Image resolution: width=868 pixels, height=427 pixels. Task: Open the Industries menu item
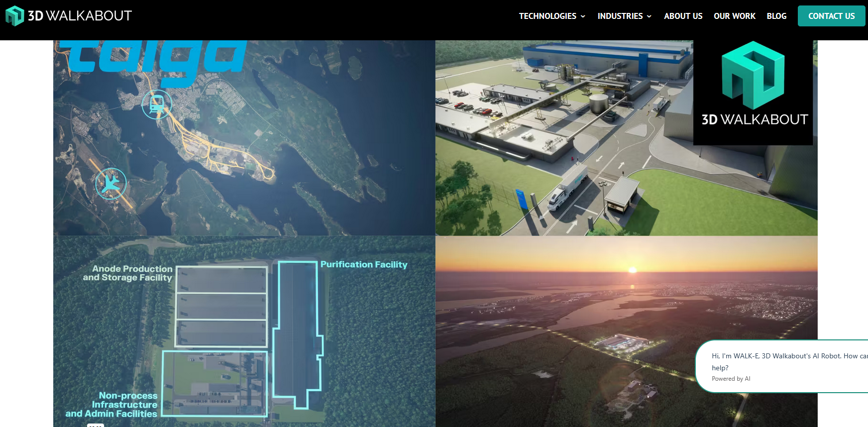620,16
